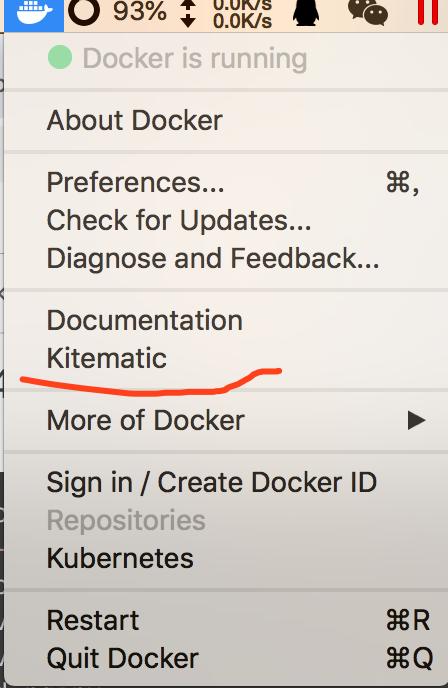Open About Docker
Viewport: 448px width, 688px height.
click(226, 120)
